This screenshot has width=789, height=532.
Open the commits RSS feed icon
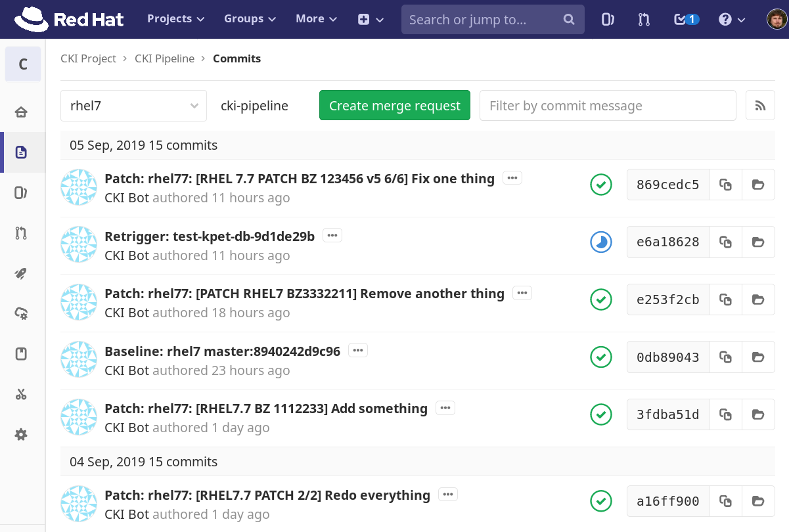click(760, 105)
